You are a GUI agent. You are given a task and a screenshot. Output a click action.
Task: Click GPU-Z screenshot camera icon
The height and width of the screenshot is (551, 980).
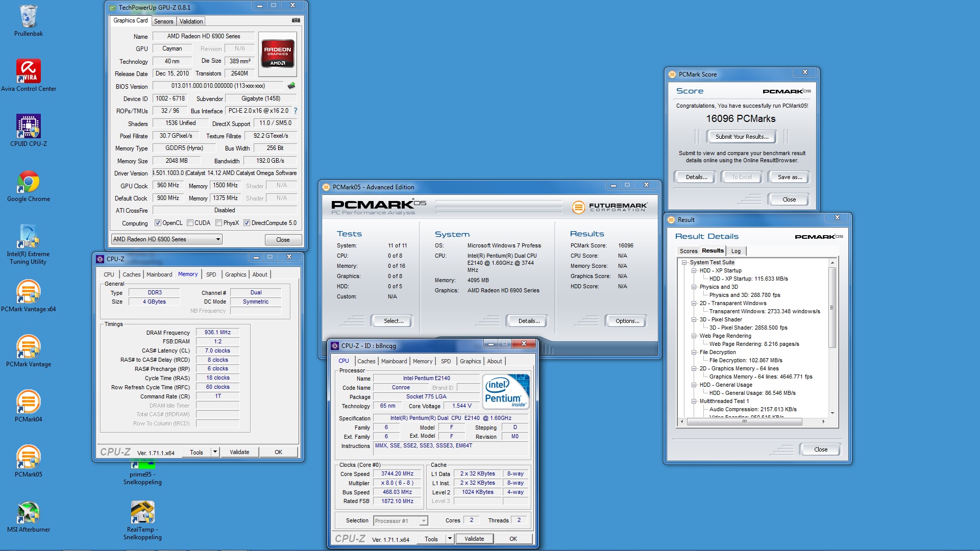coord(296,20)
